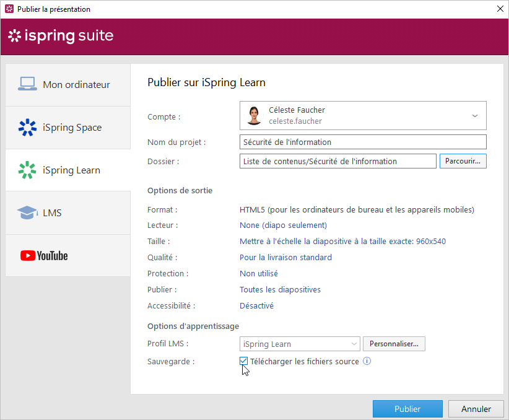Click the info icon next to Télécharger les fichiers source
Image resolution: width=509 pixels, height=420 pixels.
coord(367,361)
